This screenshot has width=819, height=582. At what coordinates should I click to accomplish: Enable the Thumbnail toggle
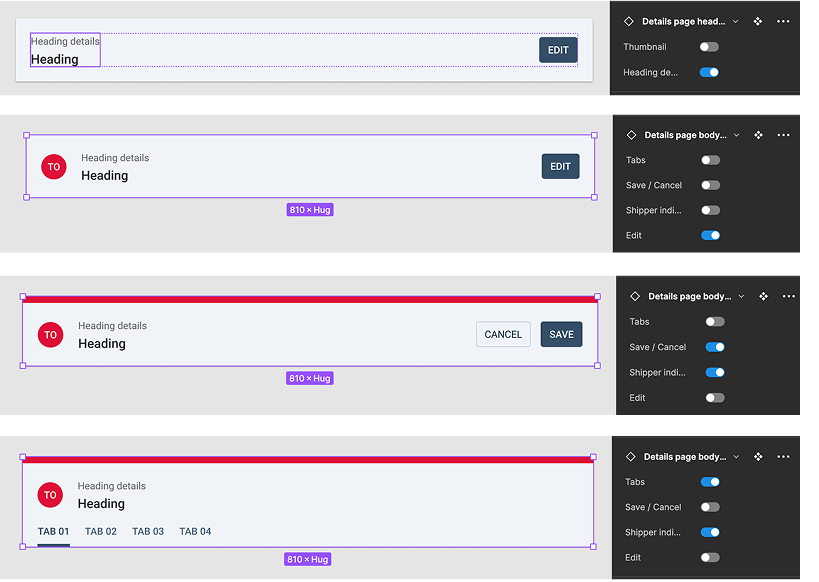(x=710, y=46)
